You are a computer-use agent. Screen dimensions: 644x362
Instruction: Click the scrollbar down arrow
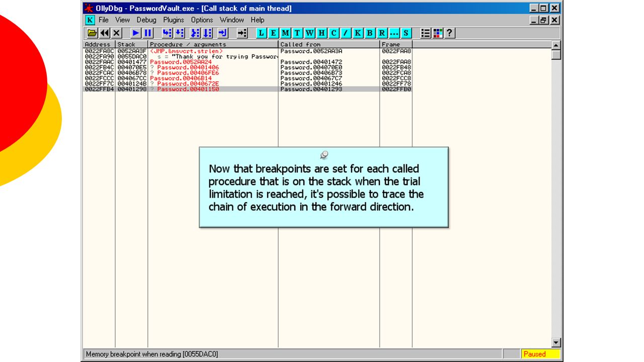pyautogui.click(x=556, y=343)
